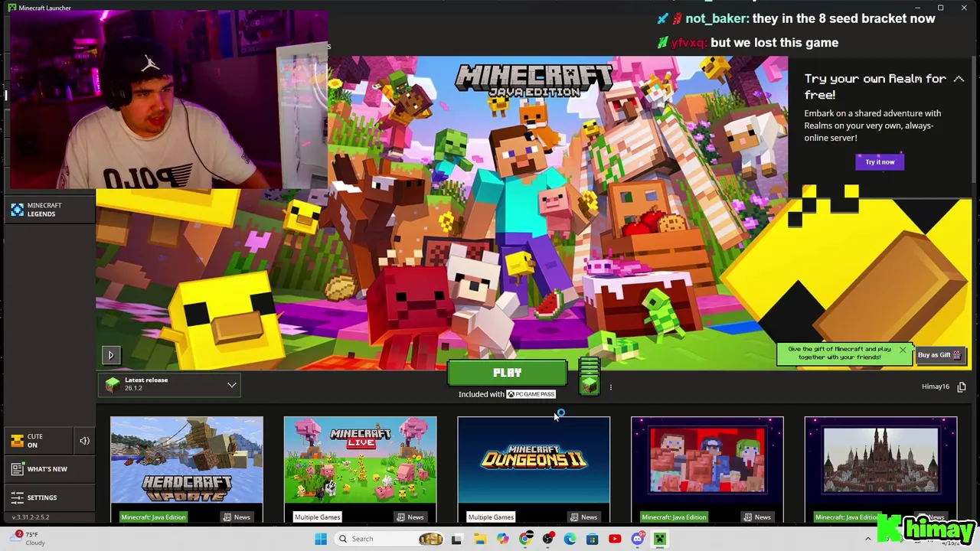
Task: Click the PC Game Pass logo below PLAY
Action: pos(531,395)
